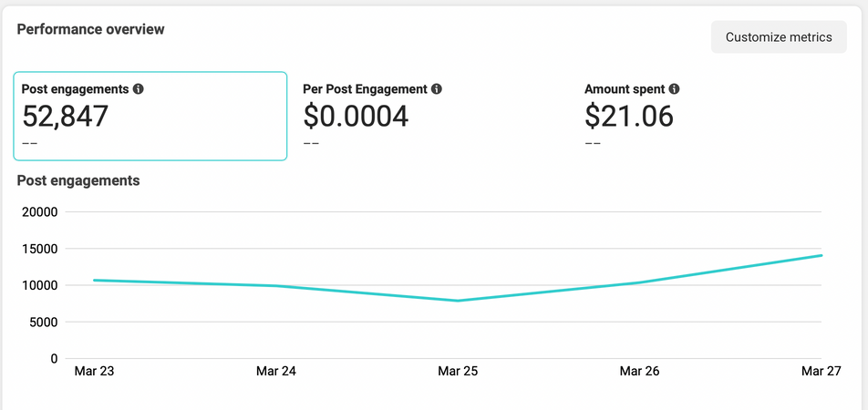Click the 20000 y-axis label
This screenshot has height=410, width=868.
point(39,212)
